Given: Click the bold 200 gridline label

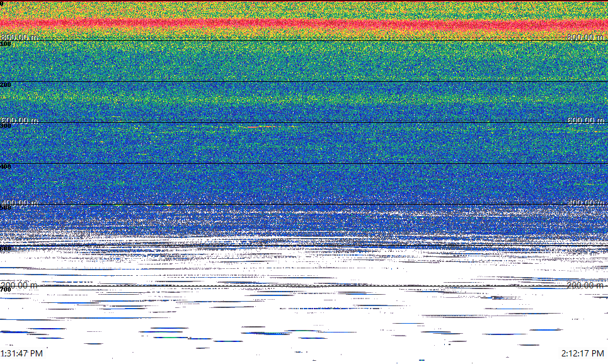Looking at the screenshot, I should coord(6,85).
